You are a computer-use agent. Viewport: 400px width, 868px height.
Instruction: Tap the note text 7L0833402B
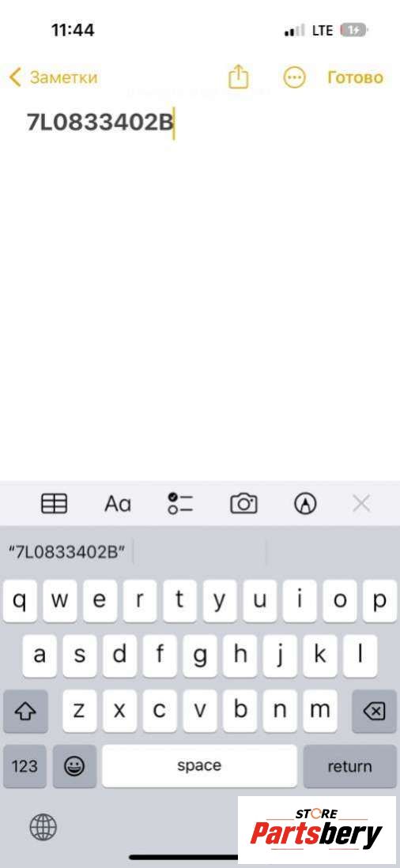[x=100, y=122]
